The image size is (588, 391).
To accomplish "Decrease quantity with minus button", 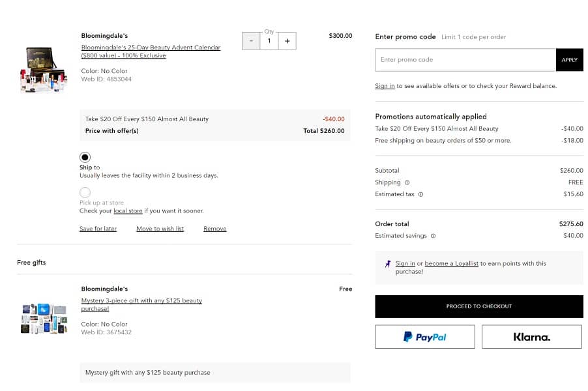I will (251, 41).
